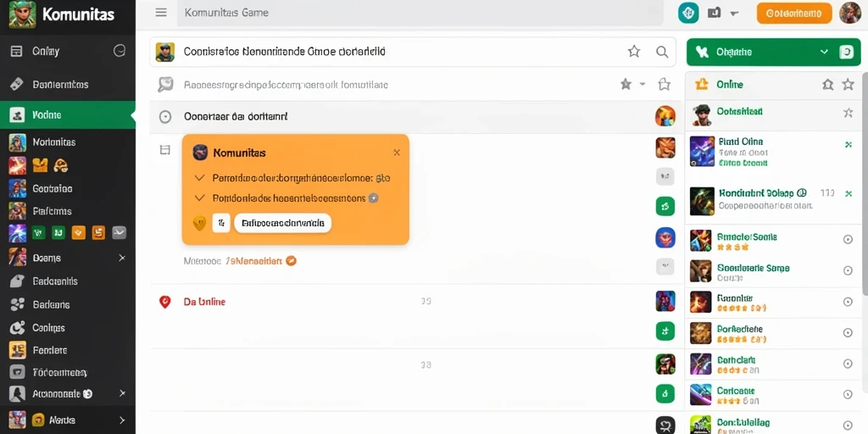Open the 'Fiand Ctlna' game thumbnail

click(702, 152)
